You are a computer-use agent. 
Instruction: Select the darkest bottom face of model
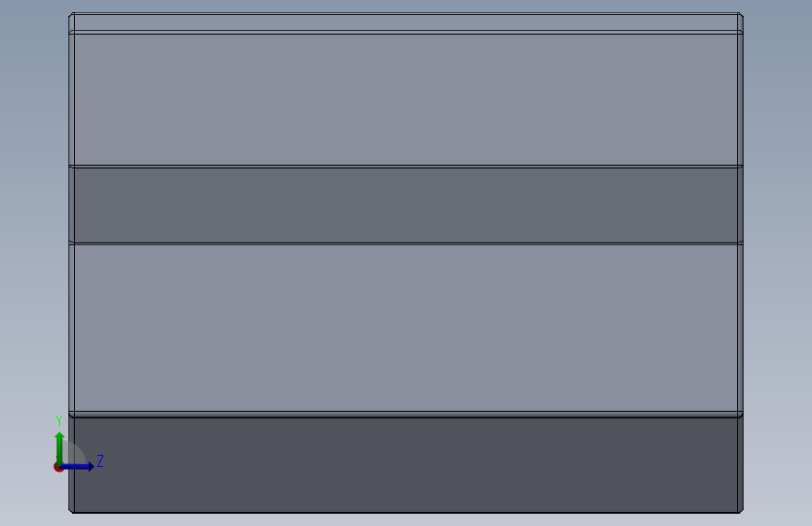[x=406, y=465]
